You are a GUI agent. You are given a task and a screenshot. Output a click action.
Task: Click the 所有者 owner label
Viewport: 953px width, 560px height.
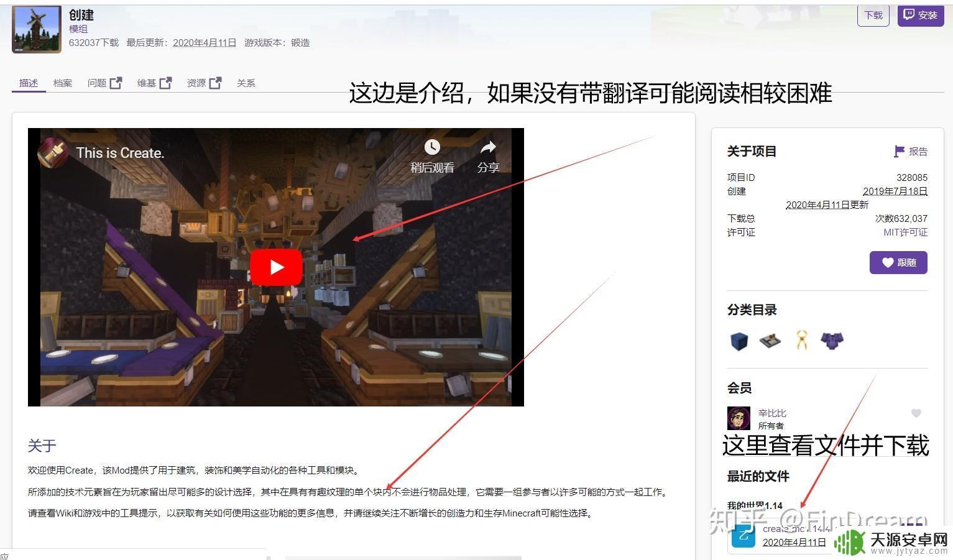771,426
